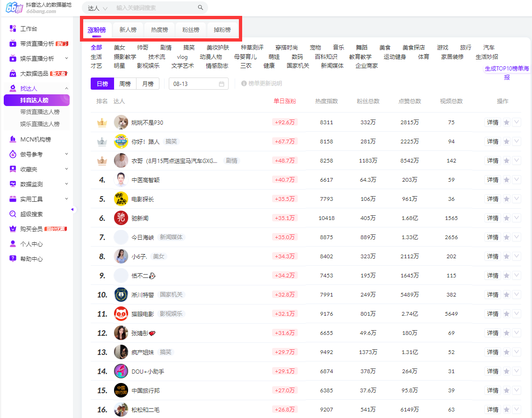Open the 榜单更新说明 link
The image size is (532, 418).
[265, 84]
